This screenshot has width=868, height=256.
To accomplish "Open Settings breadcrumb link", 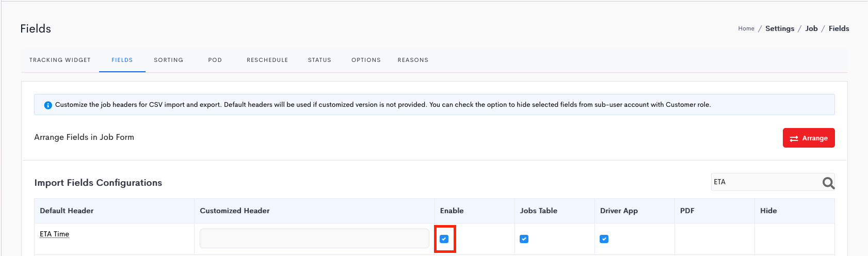I will [x=780, y=28].
